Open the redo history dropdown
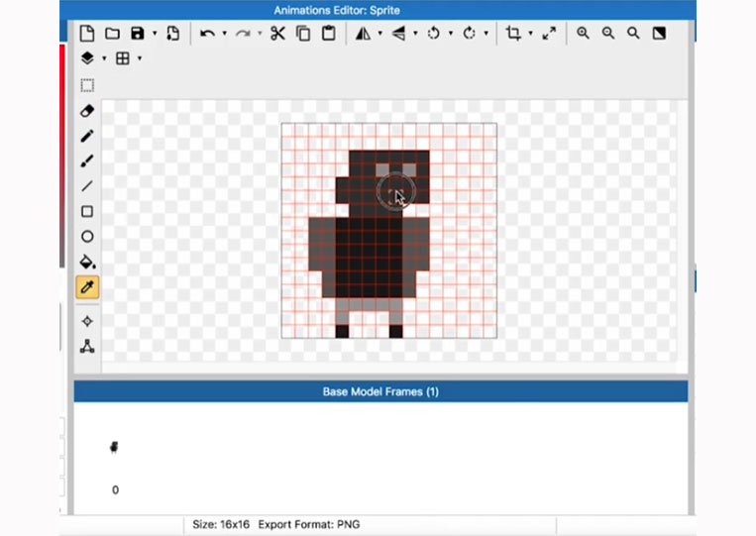 pos(260,34)
